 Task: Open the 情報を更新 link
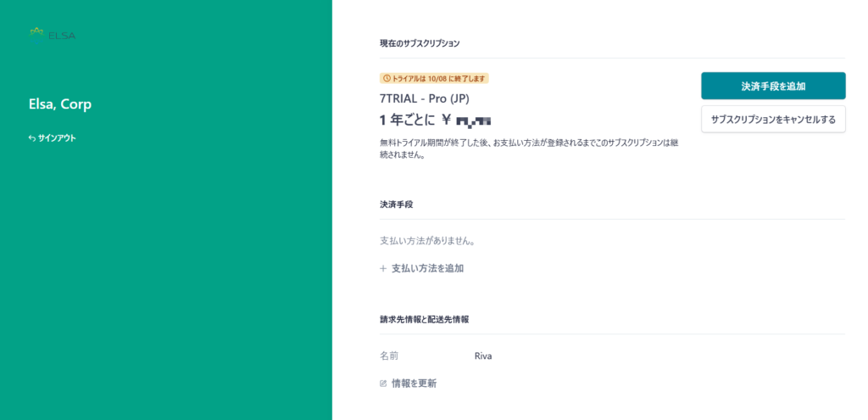pyautogui.click(x=414, y=384)
